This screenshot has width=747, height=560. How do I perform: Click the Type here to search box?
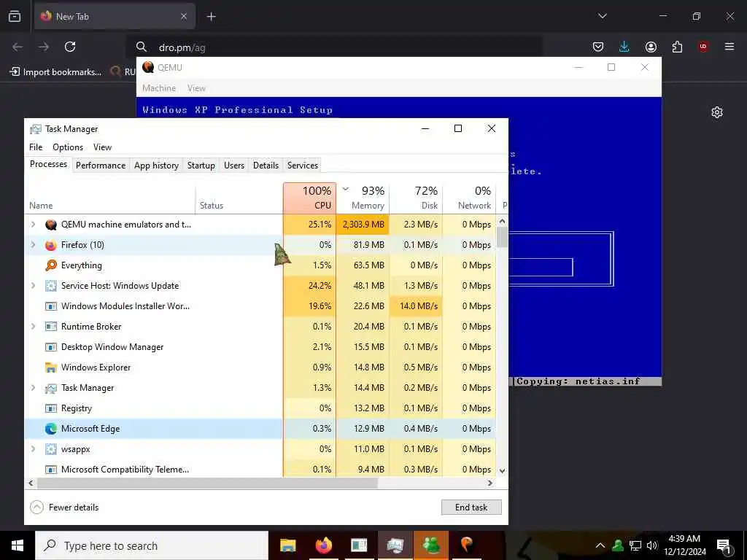tap(152, 545)
